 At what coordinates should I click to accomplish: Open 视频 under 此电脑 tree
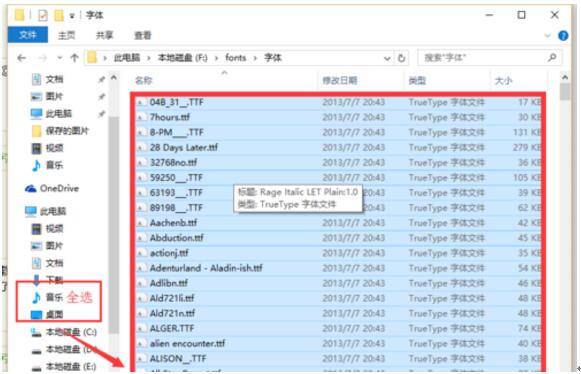[47, 229]
